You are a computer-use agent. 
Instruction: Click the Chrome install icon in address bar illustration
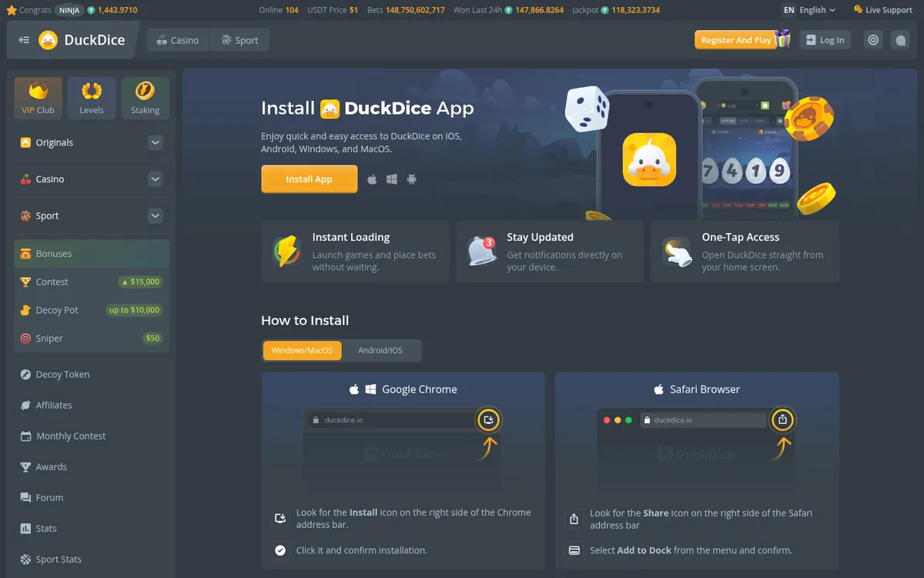[488, 419]
